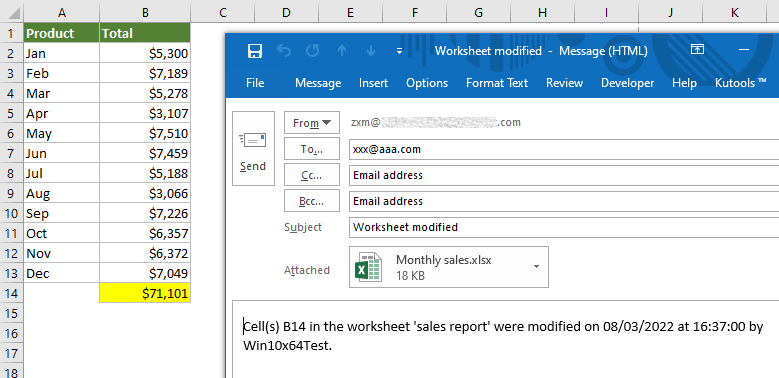Viewport: 779px width, 378px height.
Task: Click the Previous Item up arrow
Action: 341,51
